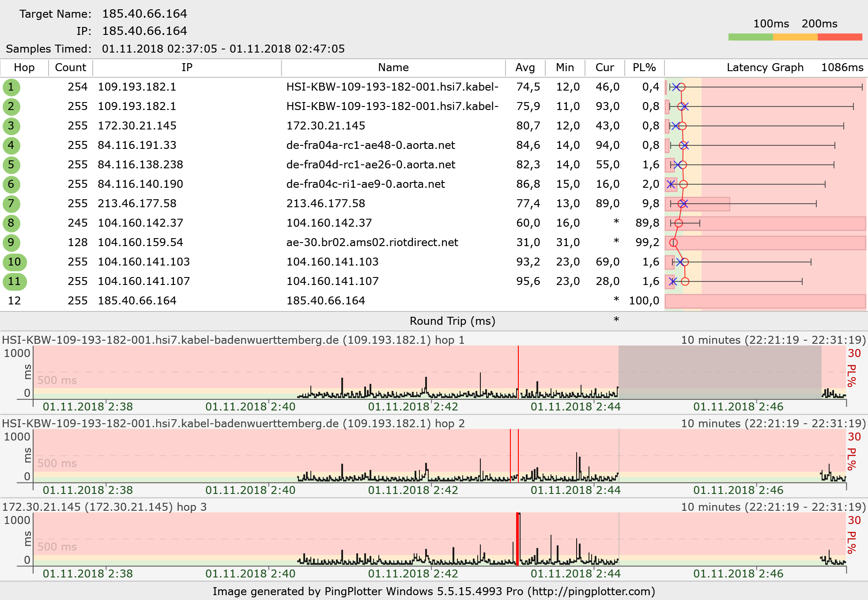Click the Samples Timed date range text
Viewport: 868px width, 600px height.
click(223, 49)
